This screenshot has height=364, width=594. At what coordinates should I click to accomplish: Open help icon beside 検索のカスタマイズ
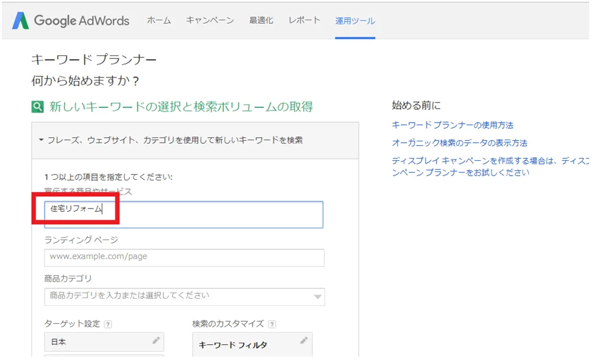coord(272,324)
